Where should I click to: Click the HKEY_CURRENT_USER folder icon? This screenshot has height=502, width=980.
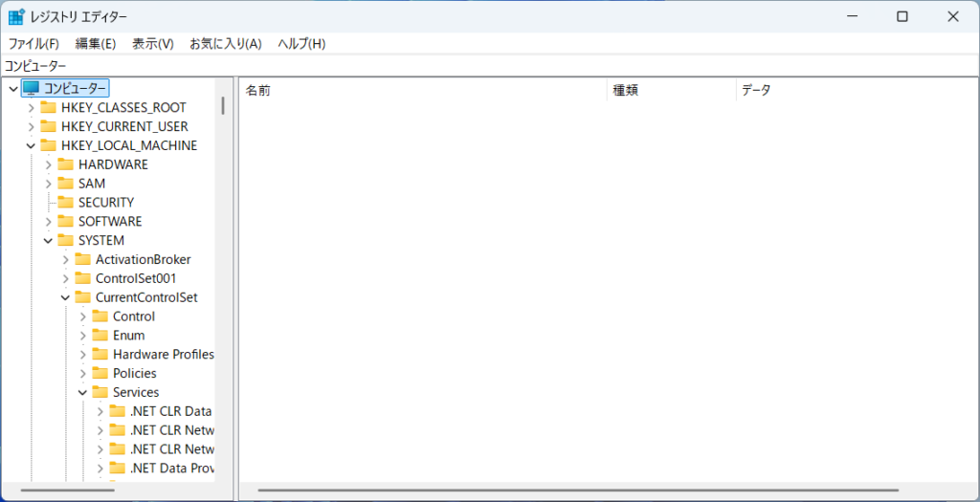pos(49,126)
